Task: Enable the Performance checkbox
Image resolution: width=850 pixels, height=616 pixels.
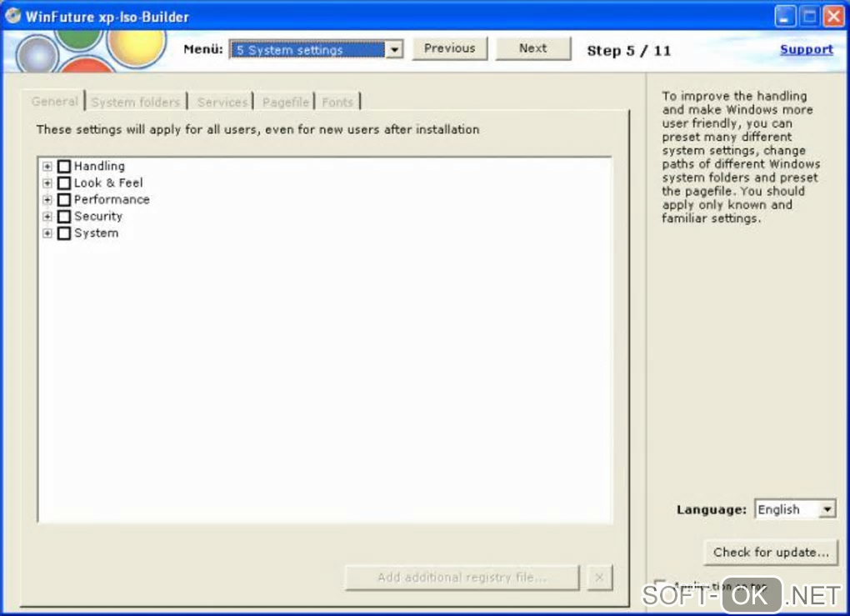Action: tap(64, 199)
